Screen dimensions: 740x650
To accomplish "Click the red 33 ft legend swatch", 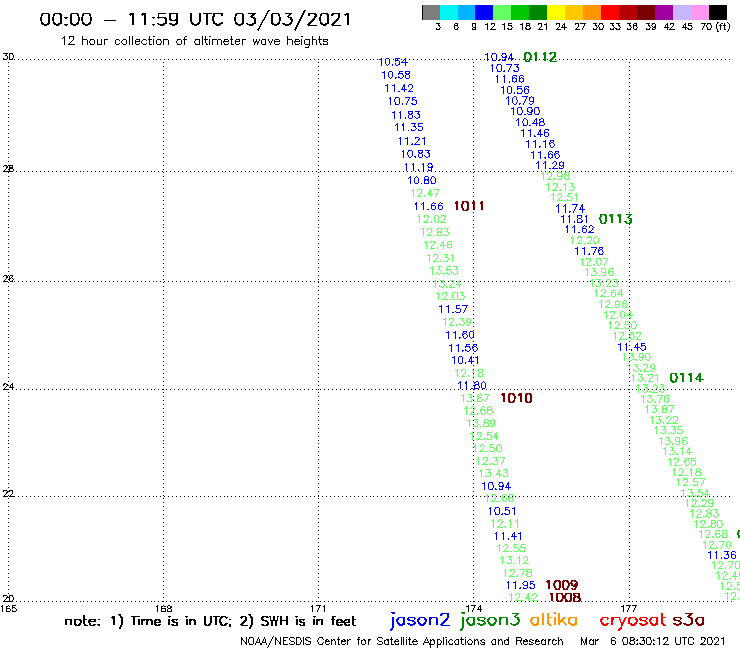I will 609,12.
